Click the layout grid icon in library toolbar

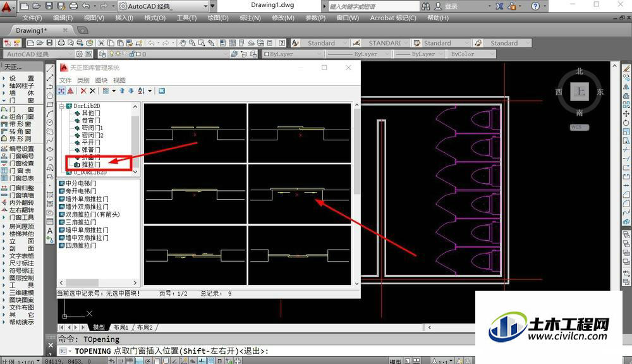pyautogui.click(x=106, y=91)
